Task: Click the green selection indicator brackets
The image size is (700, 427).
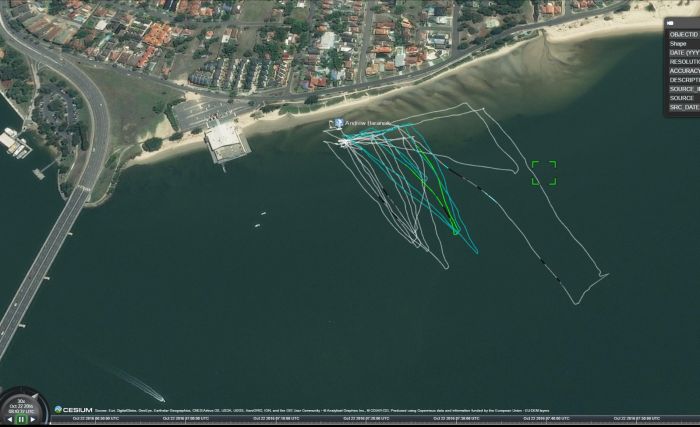Action: pyautogui.click(x=544, y=173)
